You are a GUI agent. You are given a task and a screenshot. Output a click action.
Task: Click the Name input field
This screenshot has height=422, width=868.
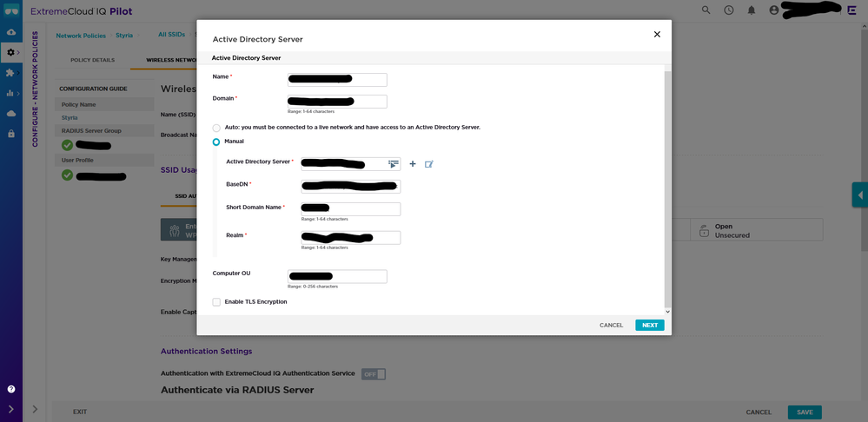[337, 80]
